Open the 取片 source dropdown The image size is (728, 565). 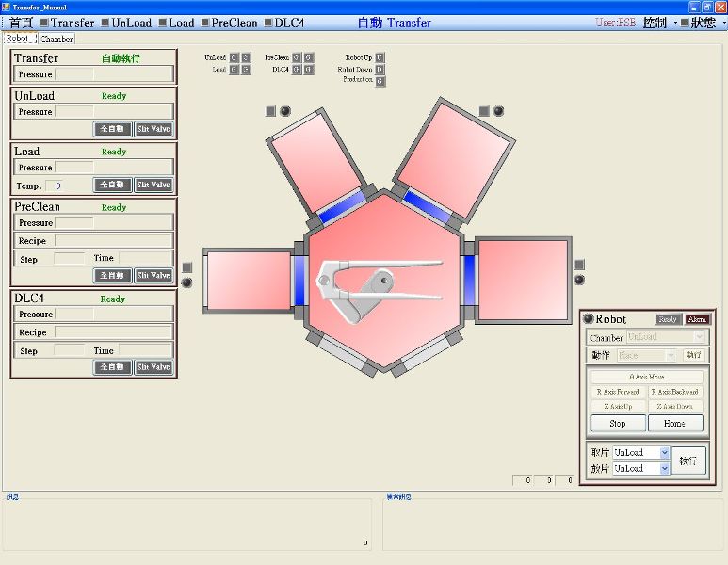tap(640, 453)
